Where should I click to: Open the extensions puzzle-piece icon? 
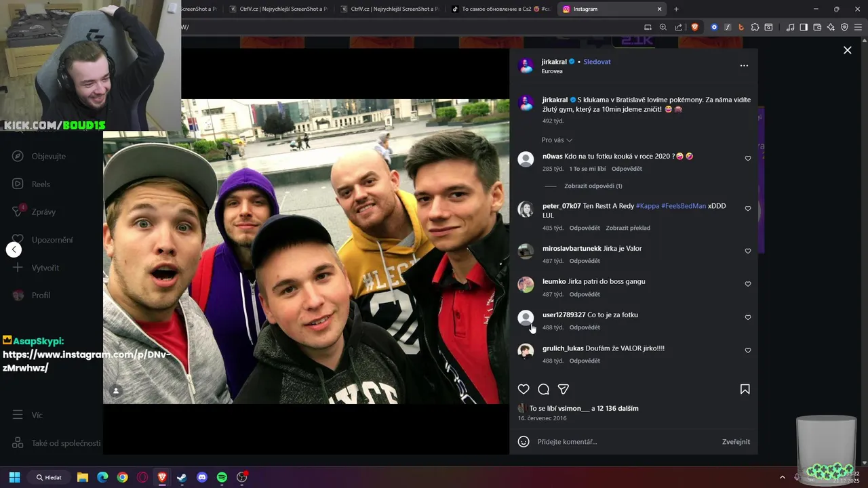point(755,27)
